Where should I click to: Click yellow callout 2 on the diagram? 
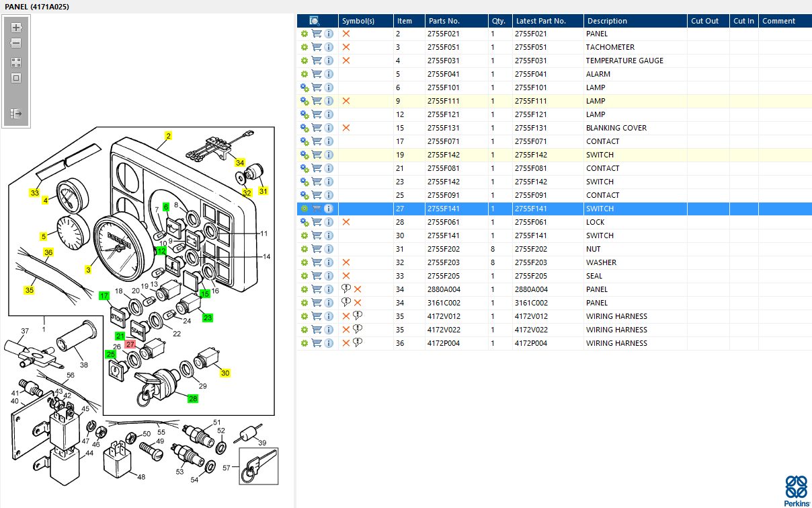168,136
